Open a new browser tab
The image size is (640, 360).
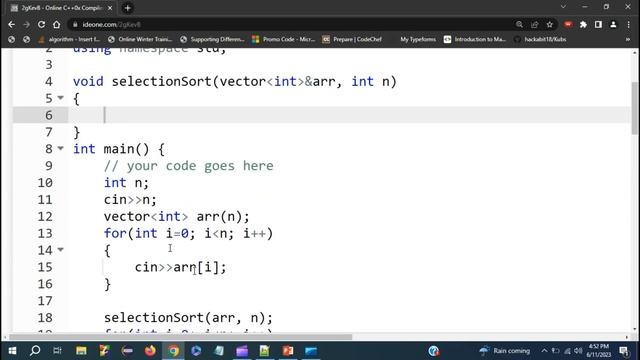127,8
